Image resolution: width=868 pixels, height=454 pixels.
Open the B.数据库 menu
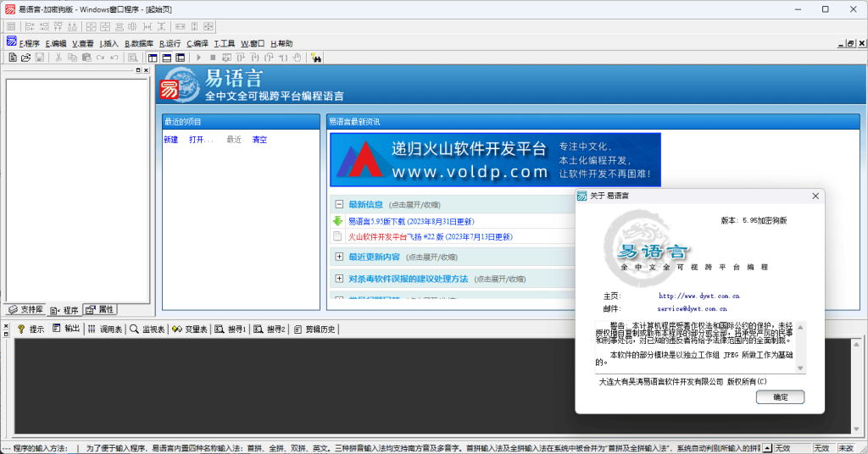tap(139, 43)
